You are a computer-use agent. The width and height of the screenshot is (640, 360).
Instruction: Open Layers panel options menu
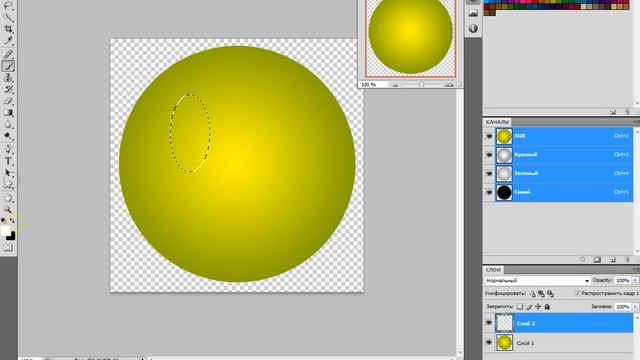coord(636,269)
